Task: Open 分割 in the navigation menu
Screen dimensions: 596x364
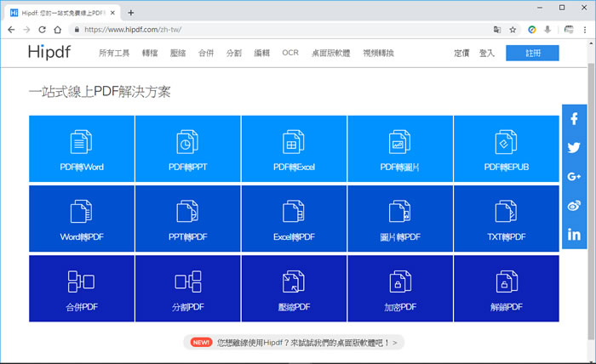Action: click(x=234, y=53)
